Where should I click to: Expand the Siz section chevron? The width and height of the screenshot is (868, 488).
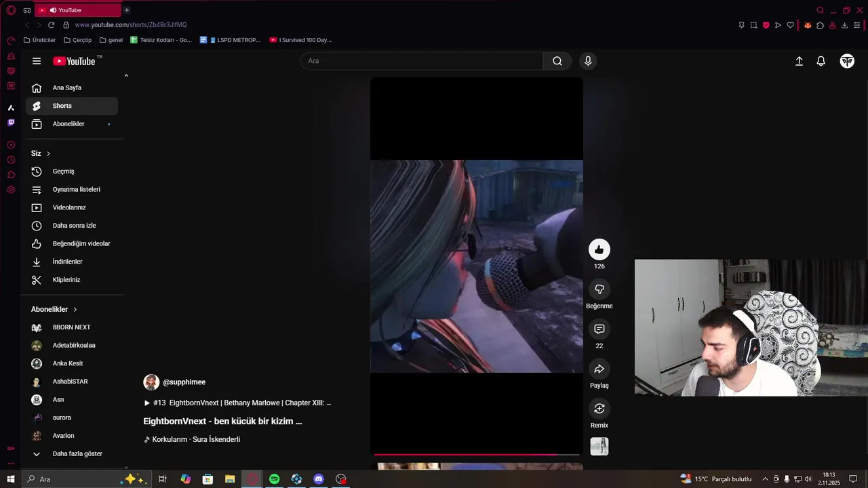[48, 154]
